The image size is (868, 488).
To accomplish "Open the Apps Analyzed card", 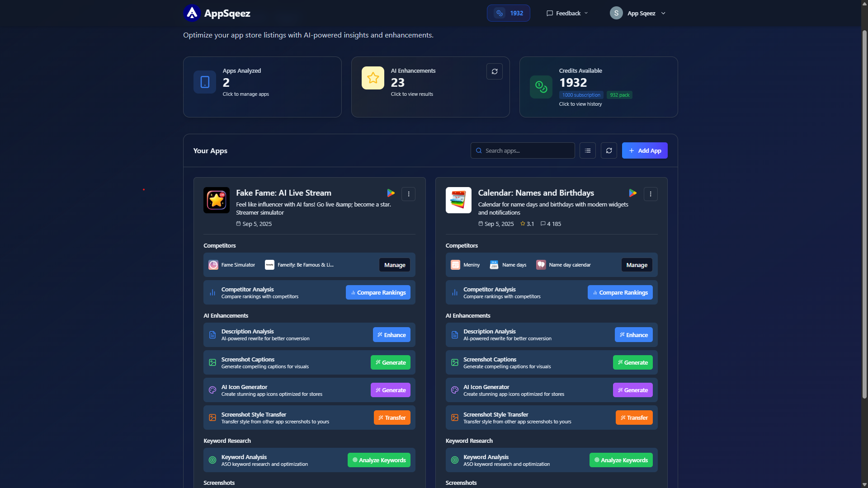I will (262, 87).
